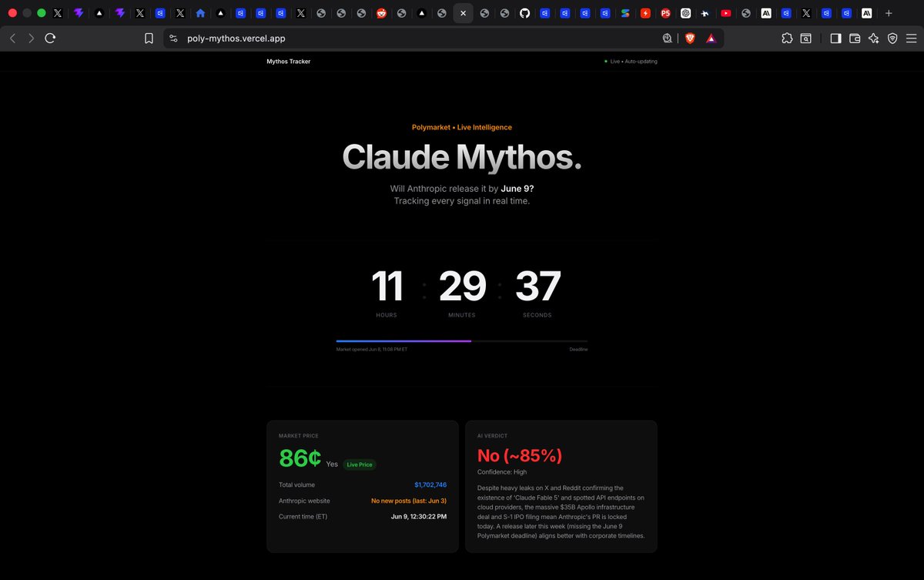
Task: Switch to the blue house icon tab
Action: pos(200,13)
